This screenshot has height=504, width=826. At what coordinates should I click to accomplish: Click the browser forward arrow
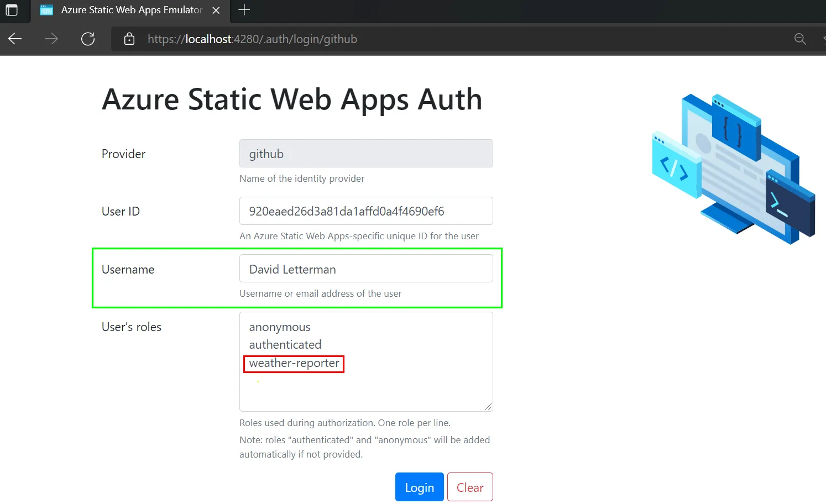[x=51, y=39]
